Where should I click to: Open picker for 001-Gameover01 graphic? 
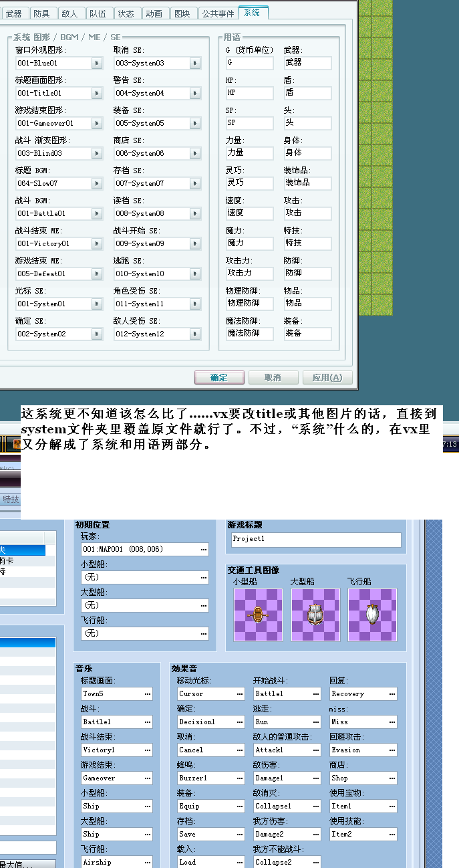[x=97, y=123]
